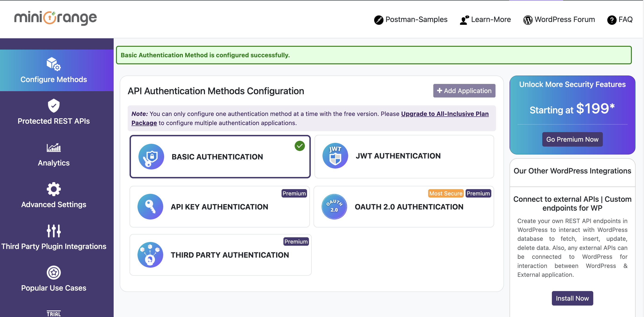Click the 'Starting at $199*' price text
The height and width of the screenshot is (317, 644).
click(572, 109)
